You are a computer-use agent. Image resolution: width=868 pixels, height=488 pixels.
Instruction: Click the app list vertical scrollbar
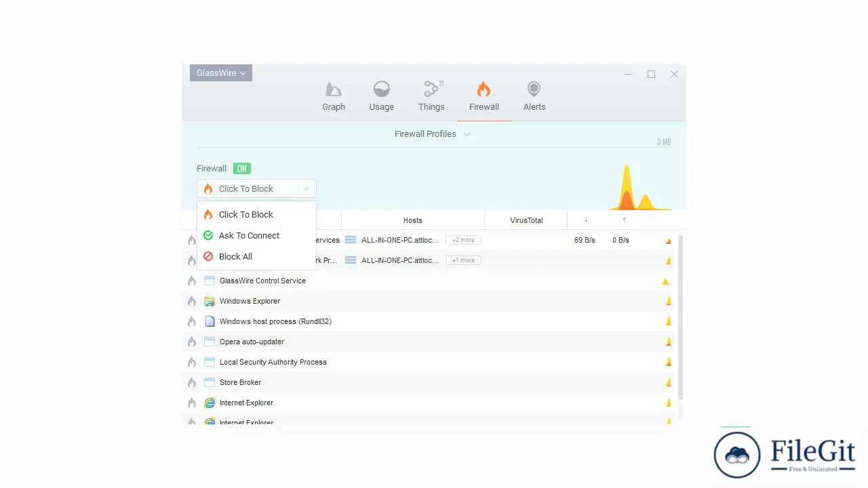680,317
